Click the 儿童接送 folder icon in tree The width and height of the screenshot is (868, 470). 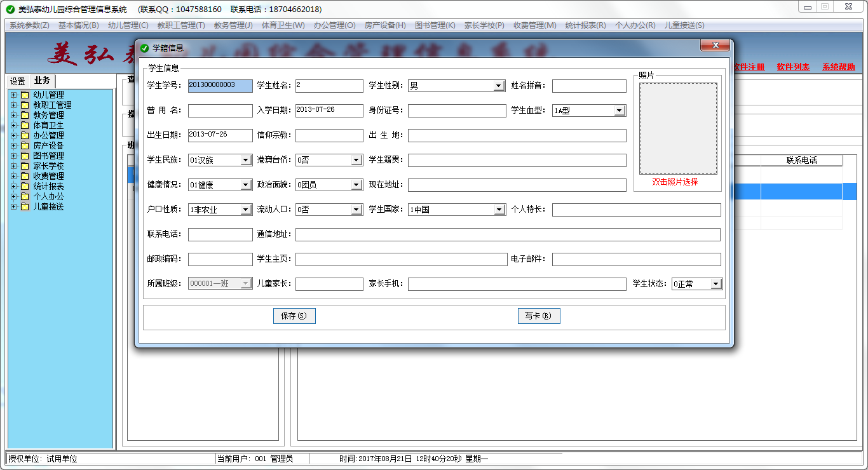point(25,206)
